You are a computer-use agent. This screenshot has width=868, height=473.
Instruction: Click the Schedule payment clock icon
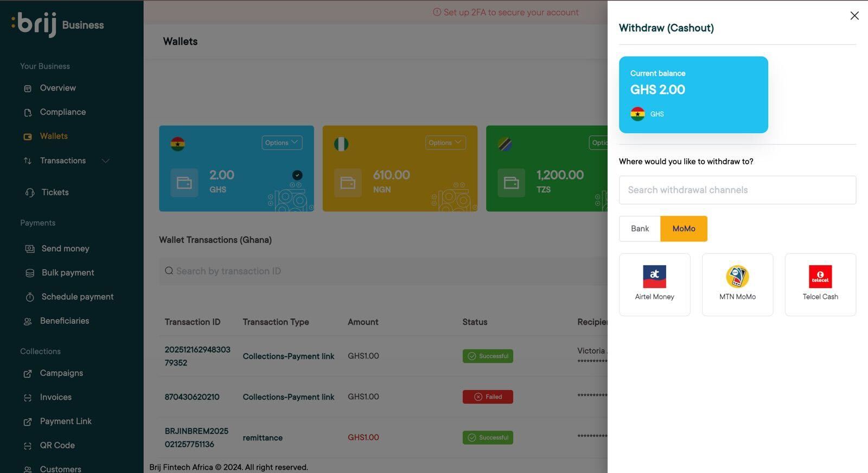tap(30, 297)
